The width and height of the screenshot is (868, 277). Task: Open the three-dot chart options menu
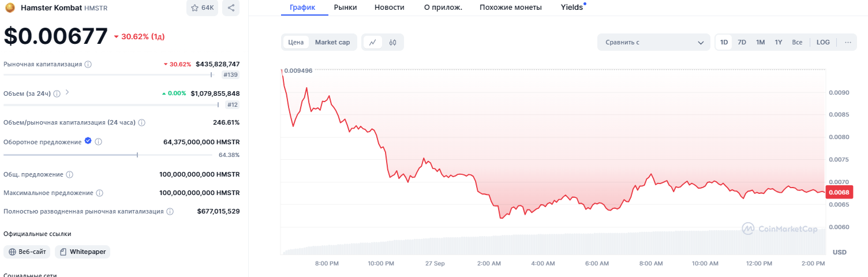coord(848,42)
